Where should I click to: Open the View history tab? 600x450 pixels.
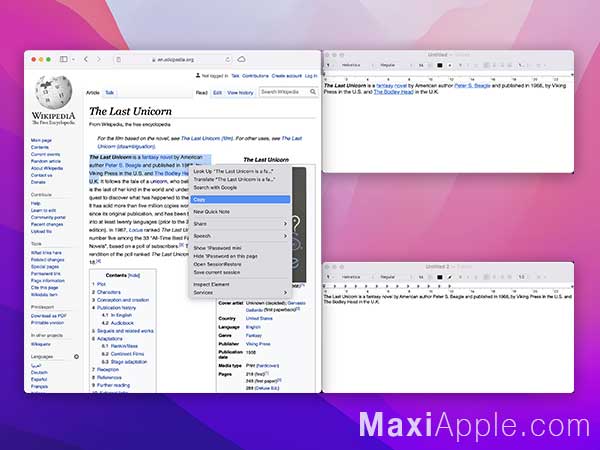pyautogui.click(x=240, y=93)
